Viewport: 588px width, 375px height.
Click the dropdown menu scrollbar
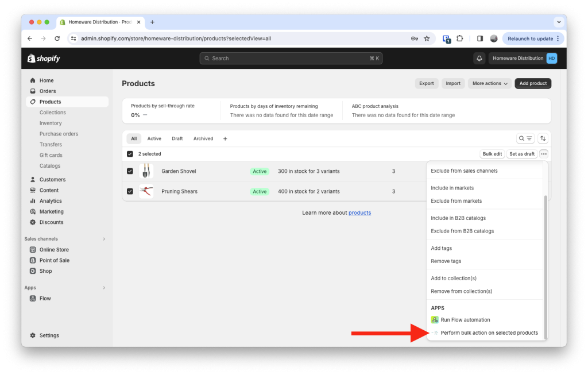click(x=546, y=267)
